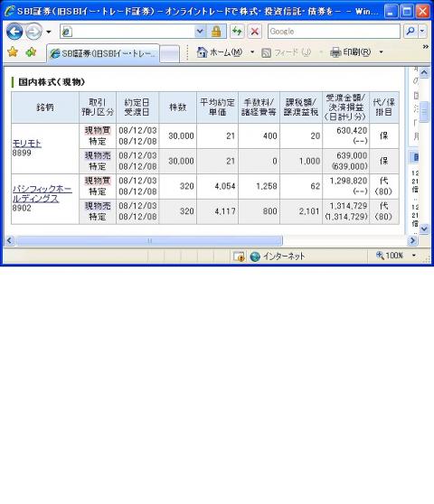The height and width of the screenshot is (504, 434).
Task: Click the vertical scrollbar thumb
Action: (424, 112)
